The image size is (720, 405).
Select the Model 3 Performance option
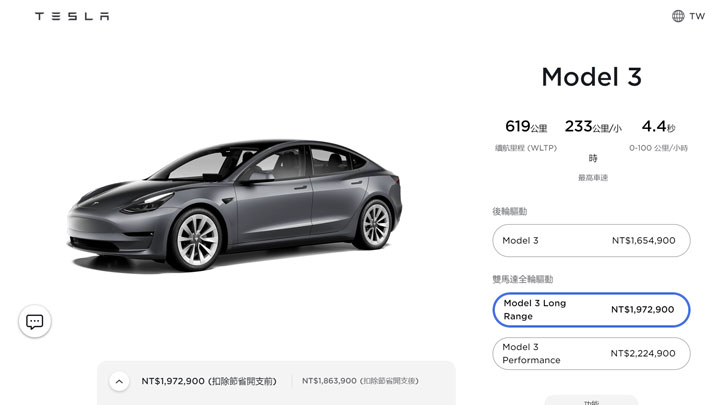(591, 354)
